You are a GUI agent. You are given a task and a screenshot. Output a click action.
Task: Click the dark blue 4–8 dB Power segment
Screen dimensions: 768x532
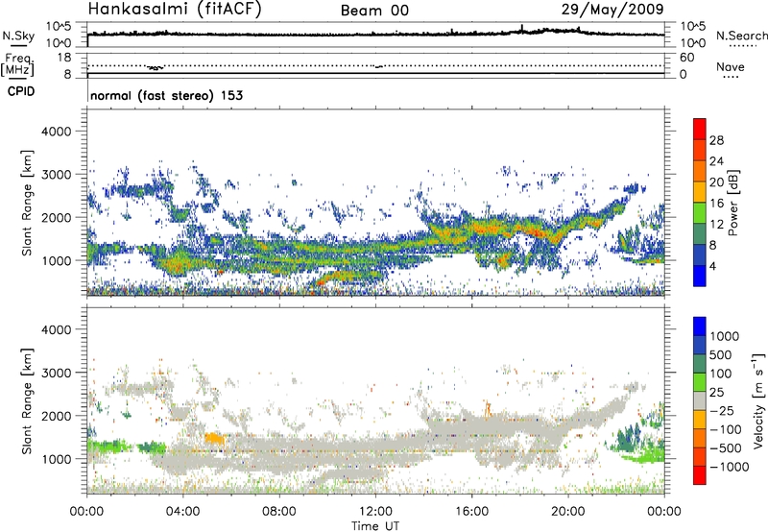[x=700, y=254]
